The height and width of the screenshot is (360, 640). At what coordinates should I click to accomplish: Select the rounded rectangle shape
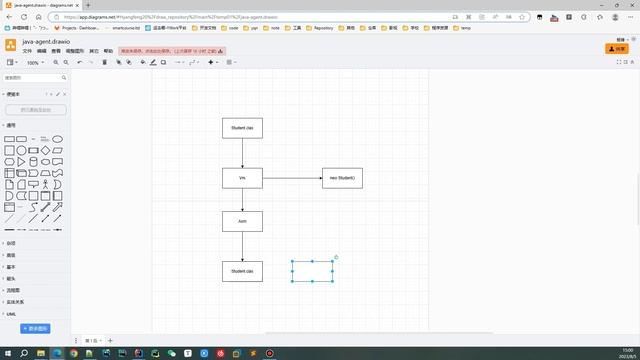(21, 139)
